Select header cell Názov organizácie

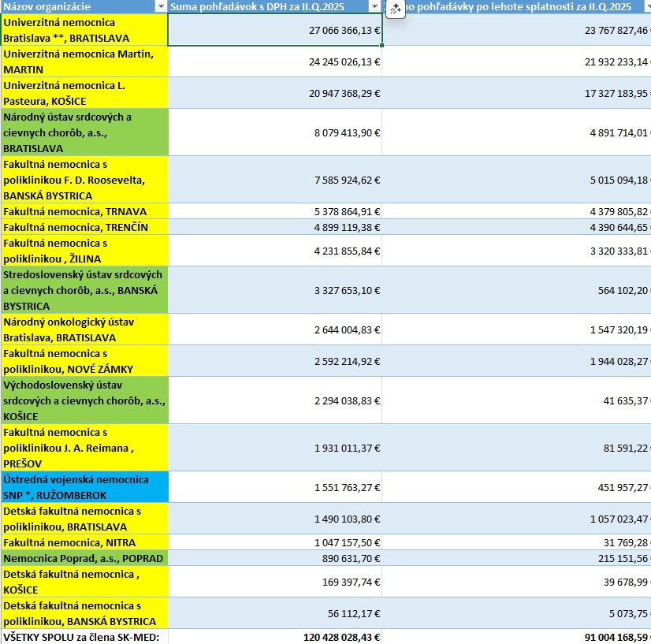84,6
